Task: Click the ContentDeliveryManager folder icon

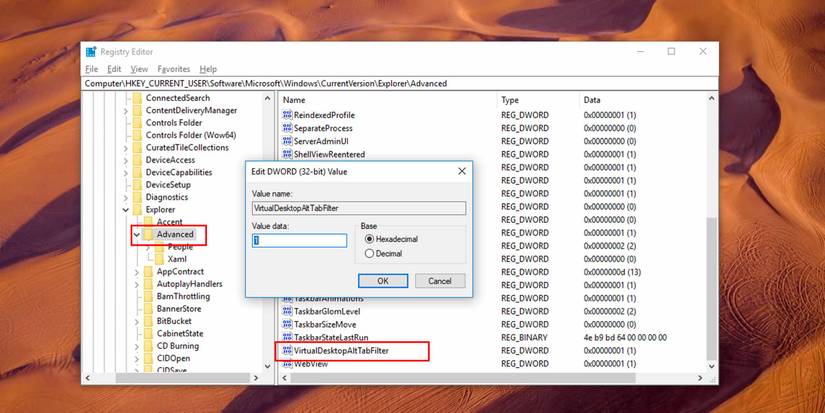Action: click(137, 110)
